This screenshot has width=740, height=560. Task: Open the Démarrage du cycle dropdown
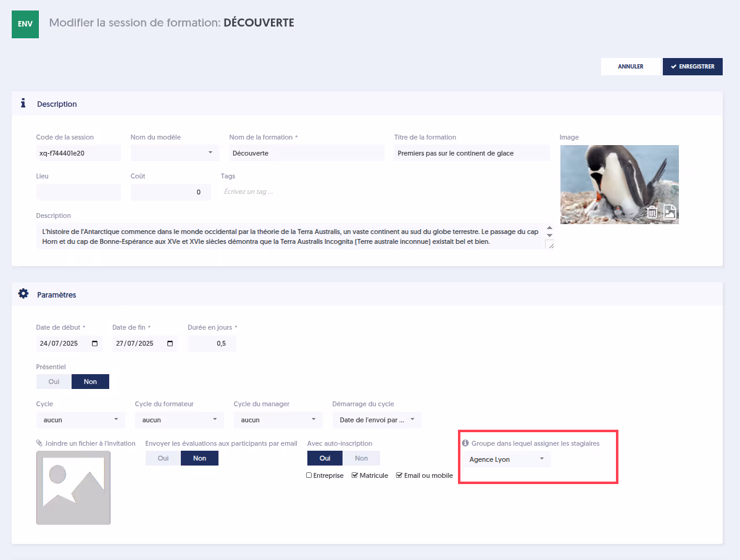(x=376, y=420)
